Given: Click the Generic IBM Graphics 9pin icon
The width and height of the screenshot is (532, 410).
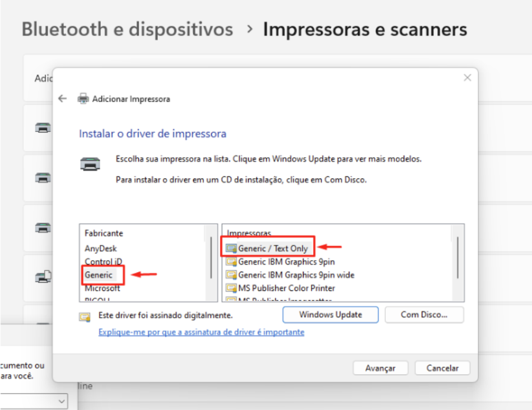Looking at the screenshot, I should 231,261.
